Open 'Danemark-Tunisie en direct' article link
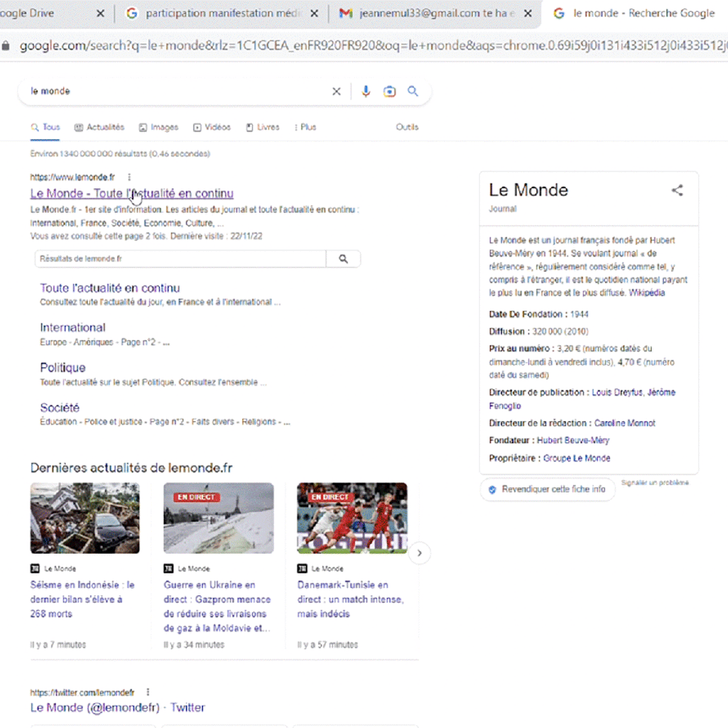This screenshot has height=728, width=728. pos(351,599)
